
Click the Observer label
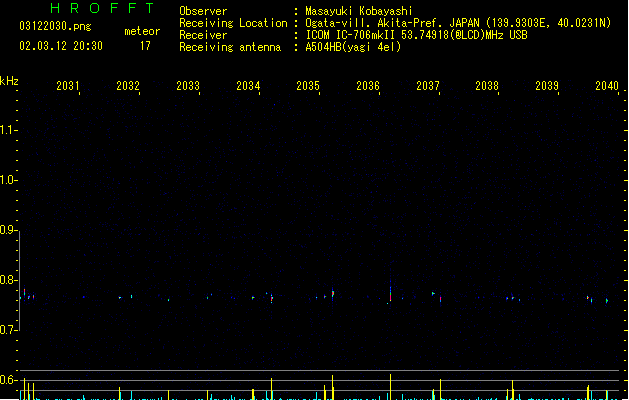203,11
